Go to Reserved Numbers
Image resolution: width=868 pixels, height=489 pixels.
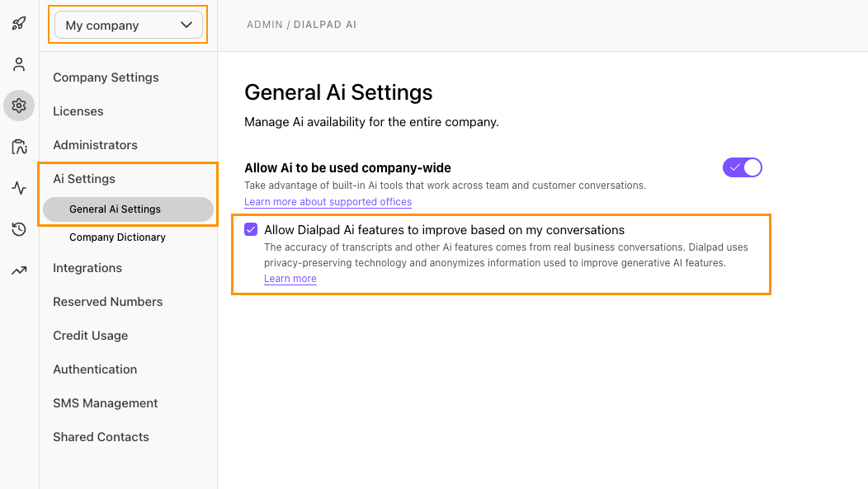coord(108,302)
